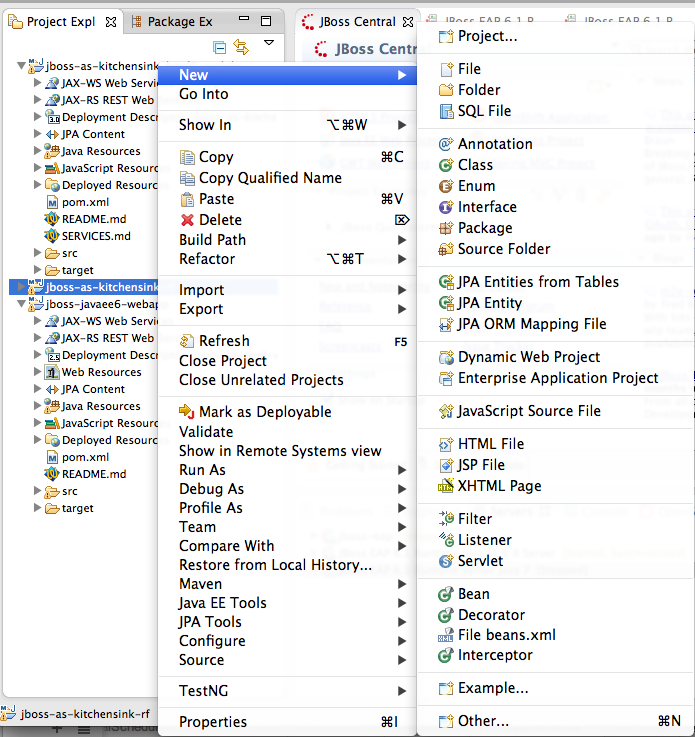Click the Copy Qualified Name icon
695x737 pixels.
[x=187, y=178]
